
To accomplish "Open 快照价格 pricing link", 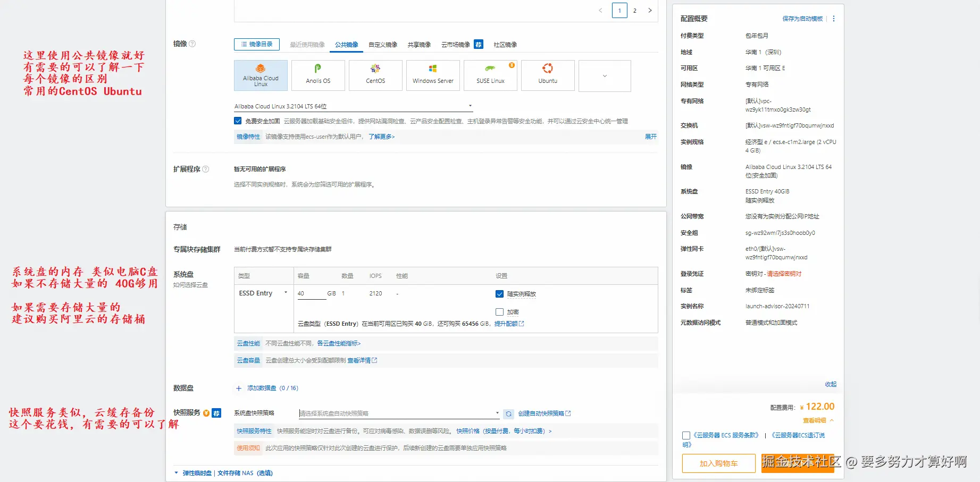I will click(x=504, y=431).
